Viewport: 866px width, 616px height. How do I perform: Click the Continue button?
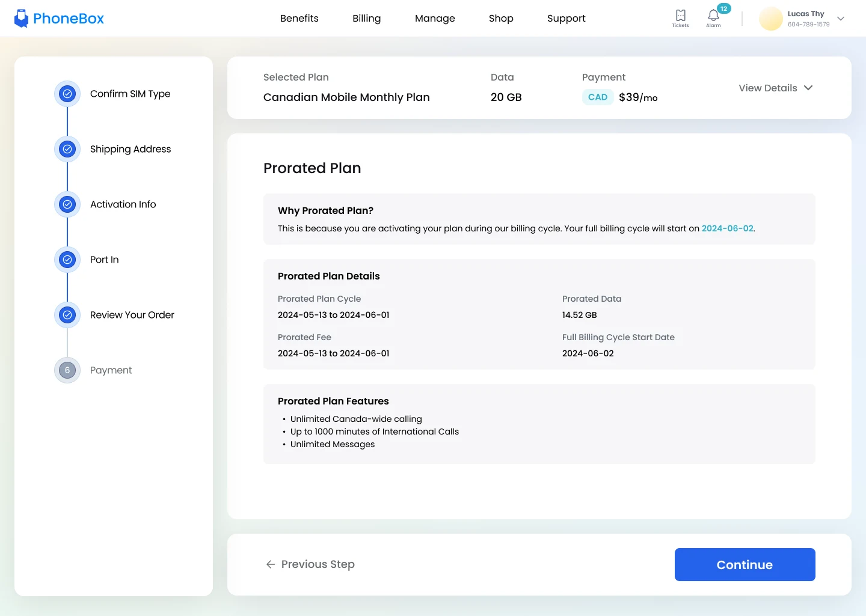pos(745,565)
